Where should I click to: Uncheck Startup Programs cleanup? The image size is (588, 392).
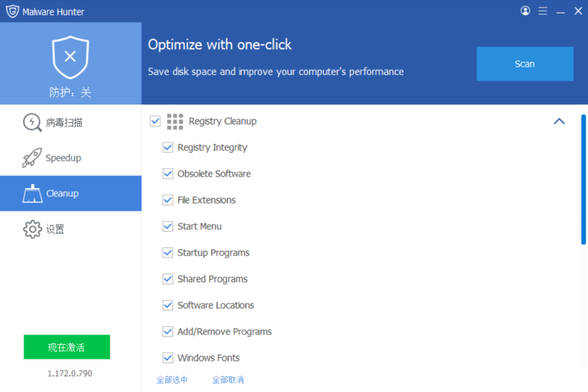coord(168,252)
